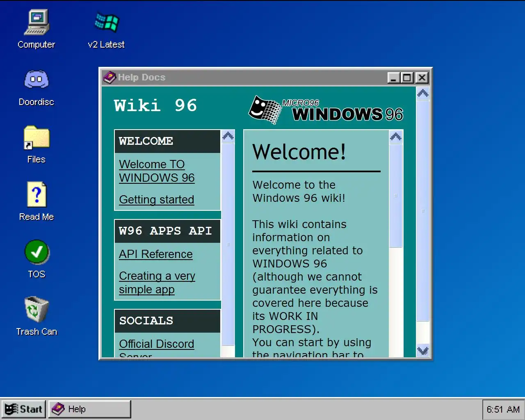Click the Micro96 Windows 96 logo
The height and width of the screenshot is (420, 525).
point(326,110)
